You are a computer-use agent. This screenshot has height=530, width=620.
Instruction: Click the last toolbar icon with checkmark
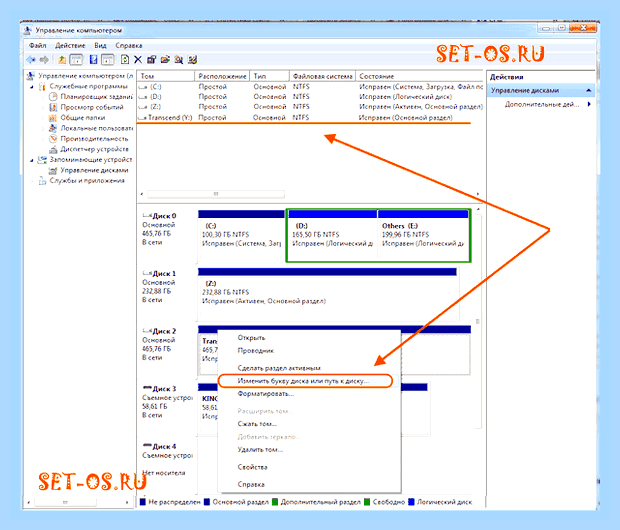pos(193,60)
